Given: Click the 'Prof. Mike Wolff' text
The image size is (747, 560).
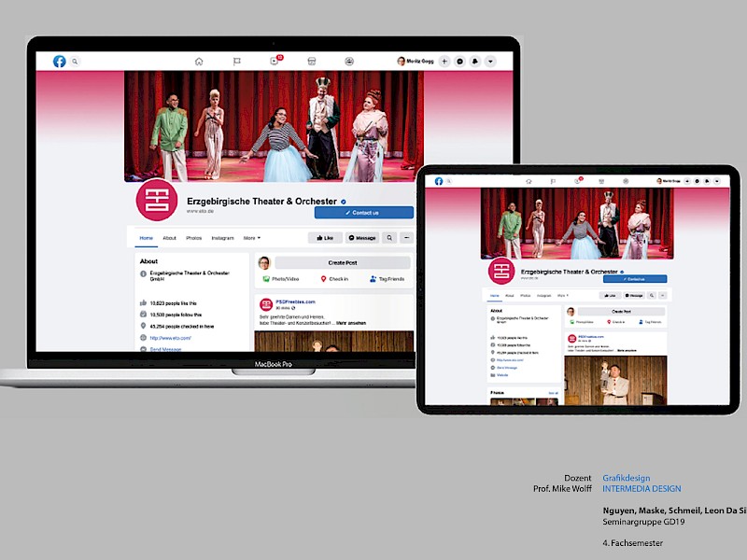Looking at the screenshot, I should coord(562,488).
